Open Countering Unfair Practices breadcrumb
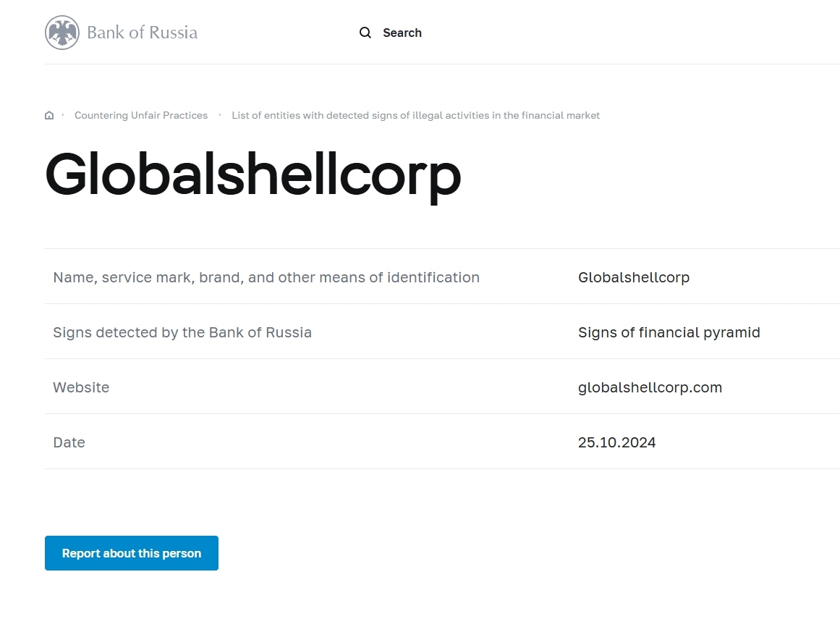 [141, 115]
